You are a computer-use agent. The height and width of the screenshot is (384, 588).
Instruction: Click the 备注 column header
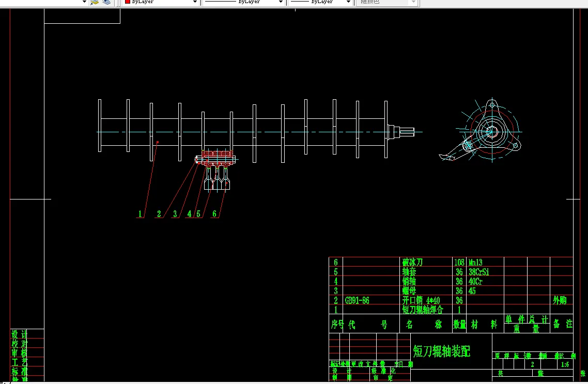click(563, 324)
